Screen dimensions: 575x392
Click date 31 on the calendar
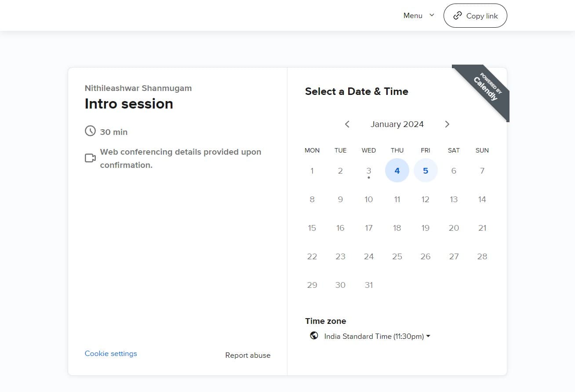pos(368,285)
